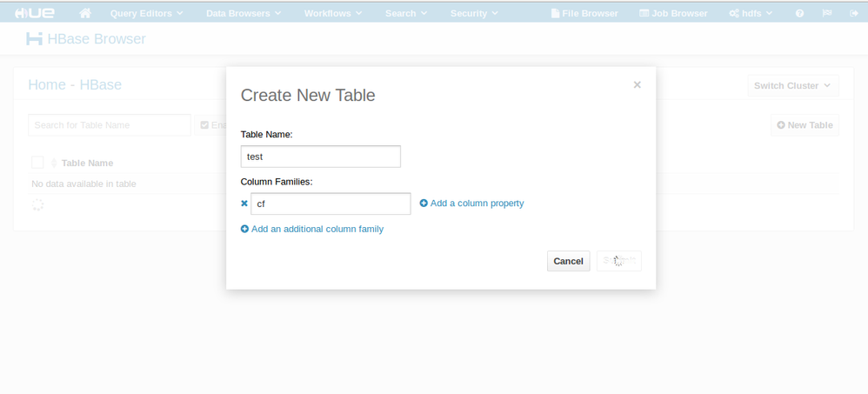868x394 pixels.
Task: Expand the Data Browsers menu
Action: (x=244, y=13)
